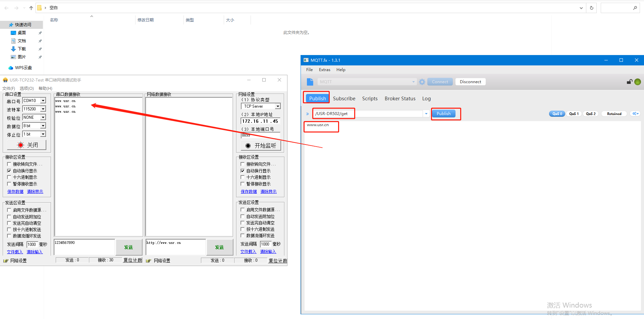Switch to the Subscribe tab

[344, 99]
